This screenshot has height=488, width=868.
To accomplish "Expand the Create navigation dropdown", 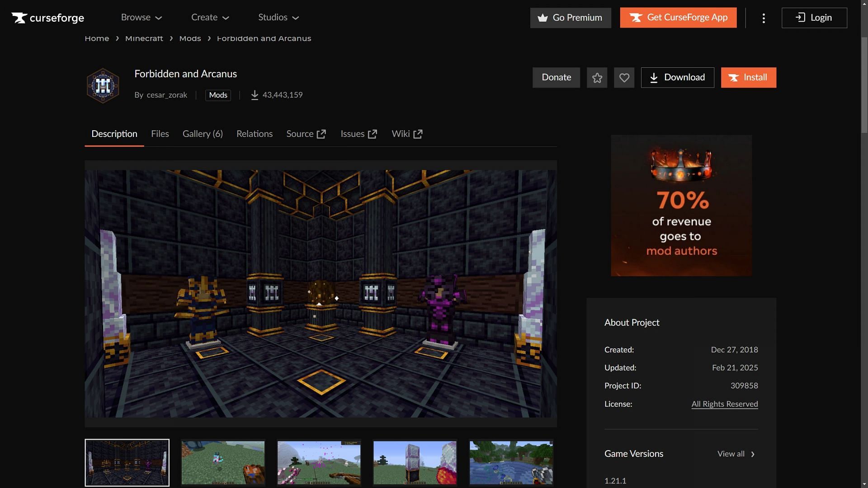I will (x=210, y=17).
